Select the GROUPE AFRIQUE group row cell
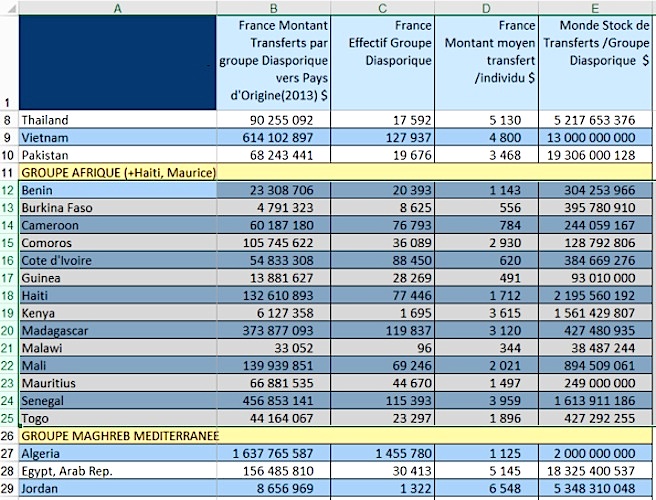The height and width of the screenshot is (500, 656). click(118, 173)
